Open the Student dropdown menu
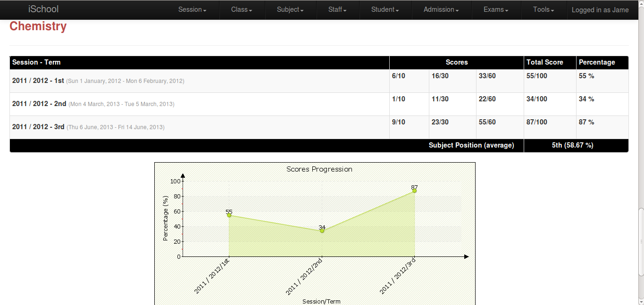Screen dimensions: 644x305 click(385, 9)
